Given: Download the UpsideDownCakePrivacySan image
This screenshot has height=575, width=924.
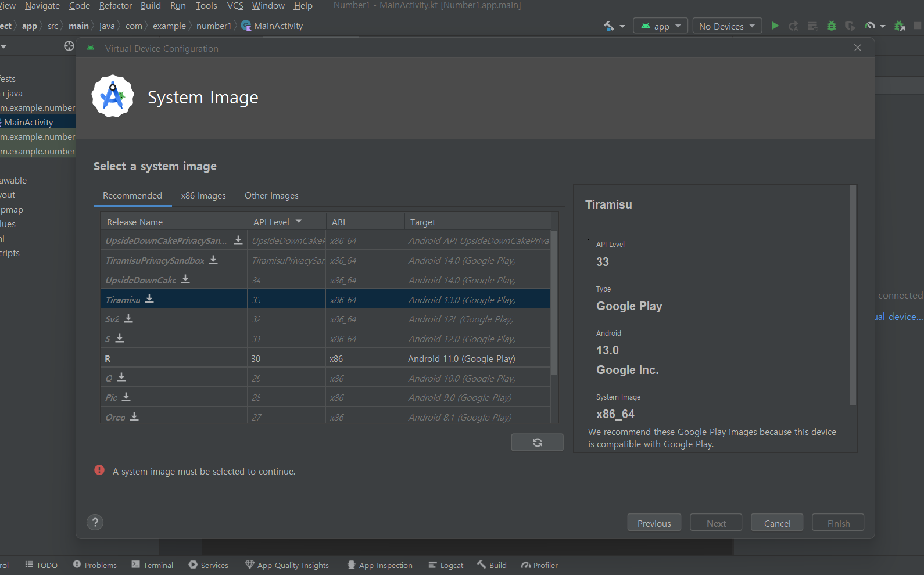Looking at the screenshot, I should (238, 240).
